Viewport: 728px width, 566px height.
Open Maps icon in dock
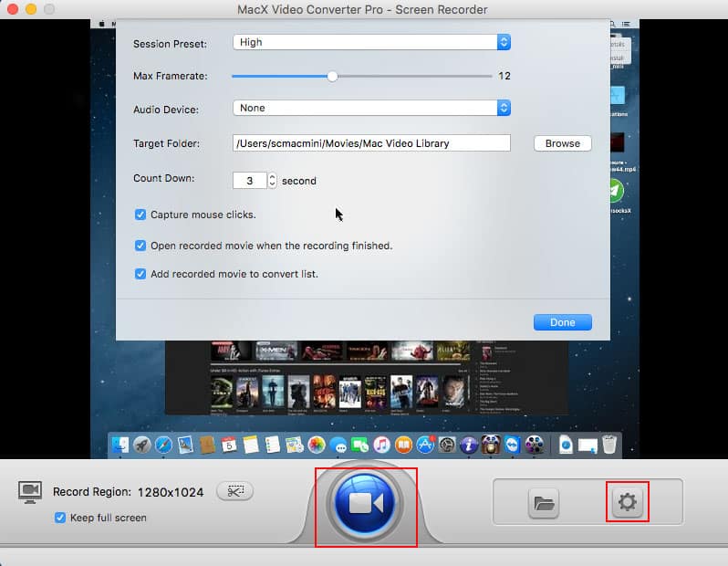point(295,445)
